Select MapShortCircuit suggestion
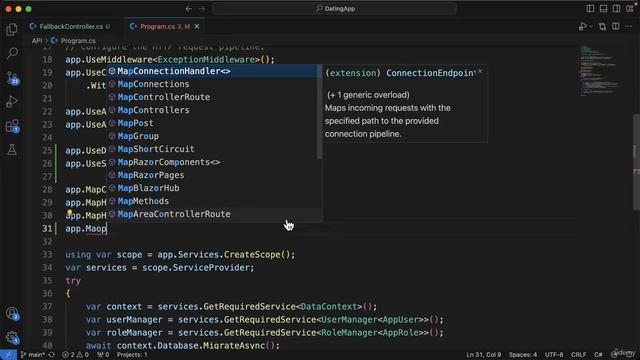 [212, 149]
